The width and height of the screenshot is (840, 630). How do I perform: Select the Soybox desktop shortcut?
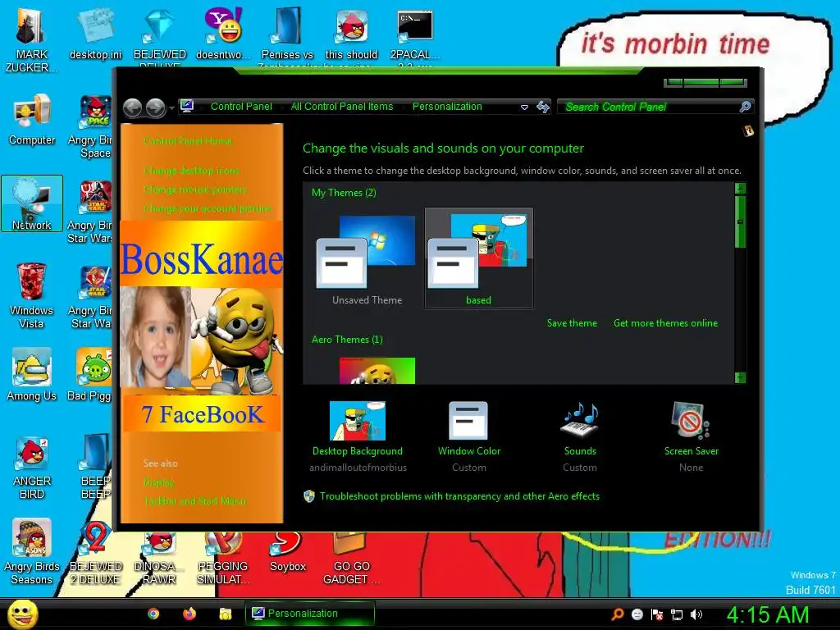point(288,552)
